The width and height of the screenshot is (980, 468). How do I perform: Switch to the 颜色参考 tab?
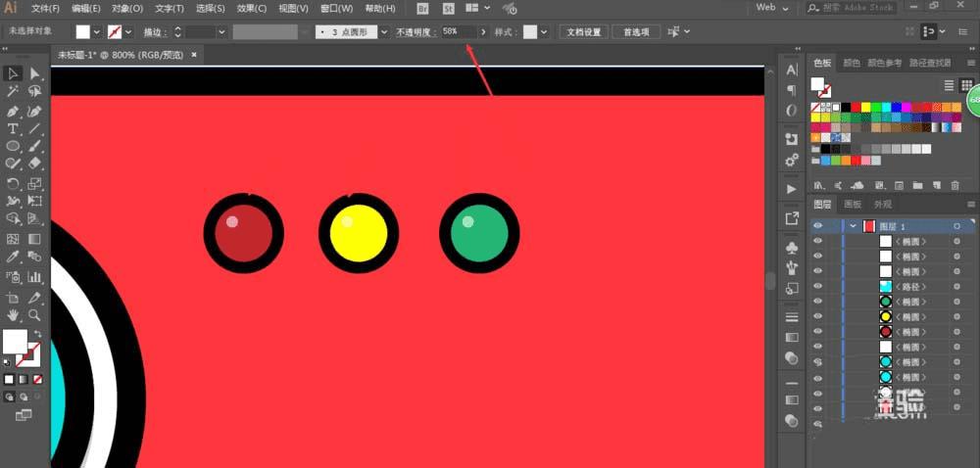point(884,63)
